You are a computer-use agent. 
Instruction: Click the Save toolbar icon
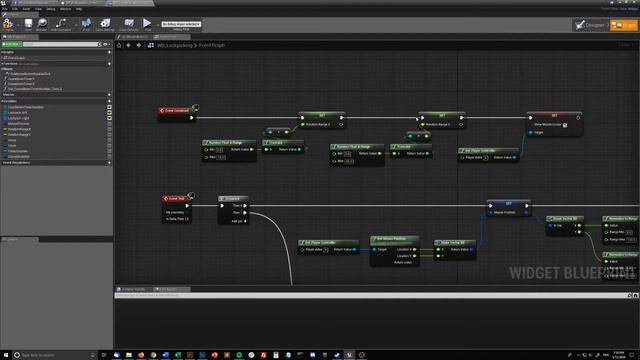click(x=28, y=24)
